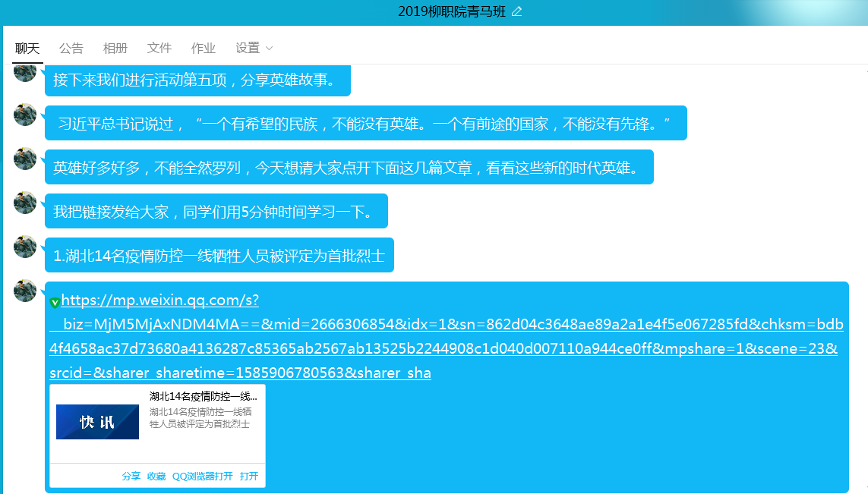Switch to the 聊天 tab

(27, 48)
